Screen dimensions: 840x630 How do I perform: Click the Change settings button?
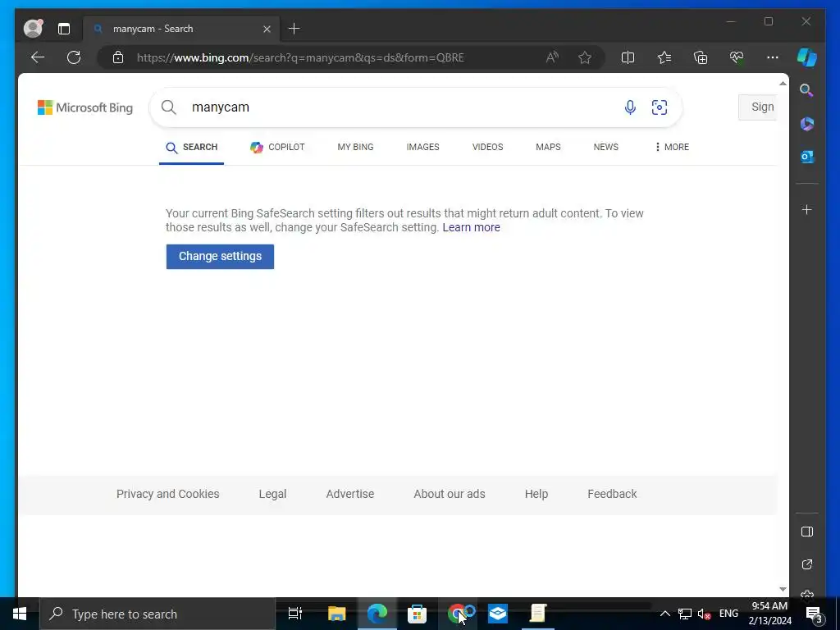point(220,257)
